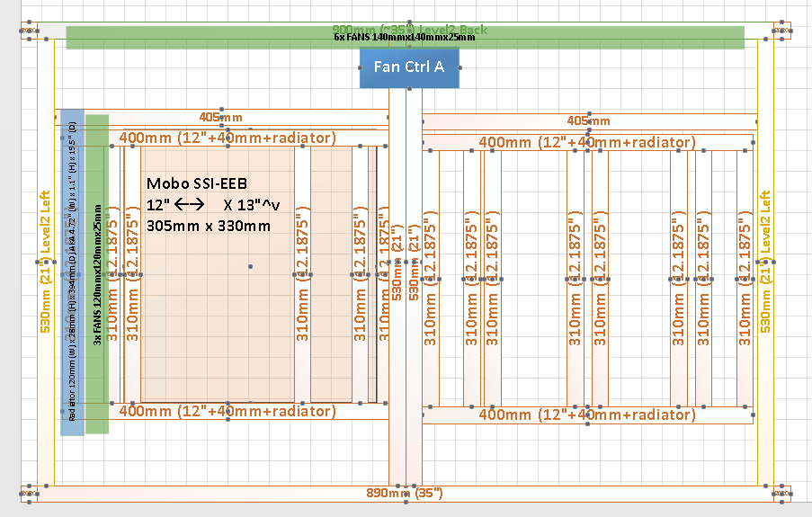Select the central 530mm (21") vertical beam
This screenshot has width=812, height=517.
pyautogui.click(x=397, y=360)
